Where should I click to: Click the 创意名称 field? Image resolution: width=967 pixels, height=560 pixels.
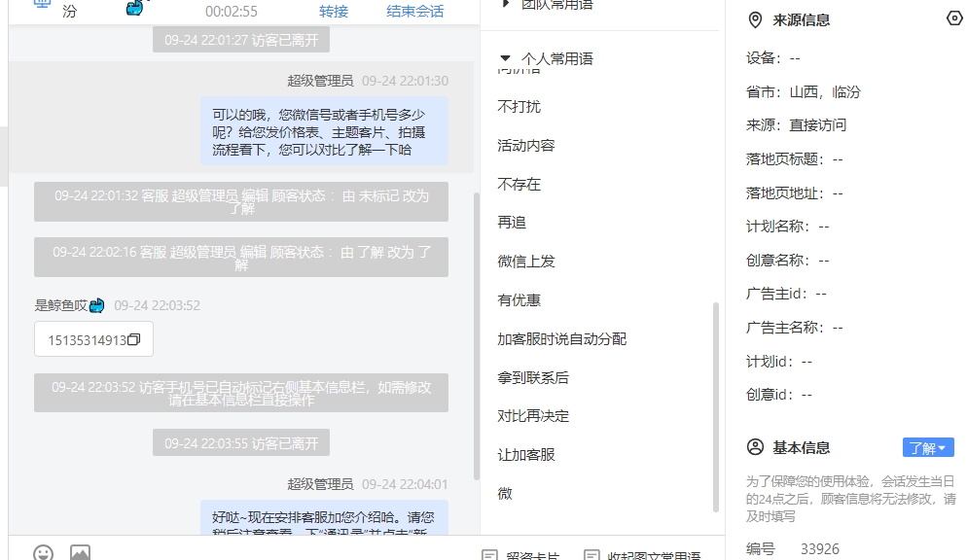point(788,260)
